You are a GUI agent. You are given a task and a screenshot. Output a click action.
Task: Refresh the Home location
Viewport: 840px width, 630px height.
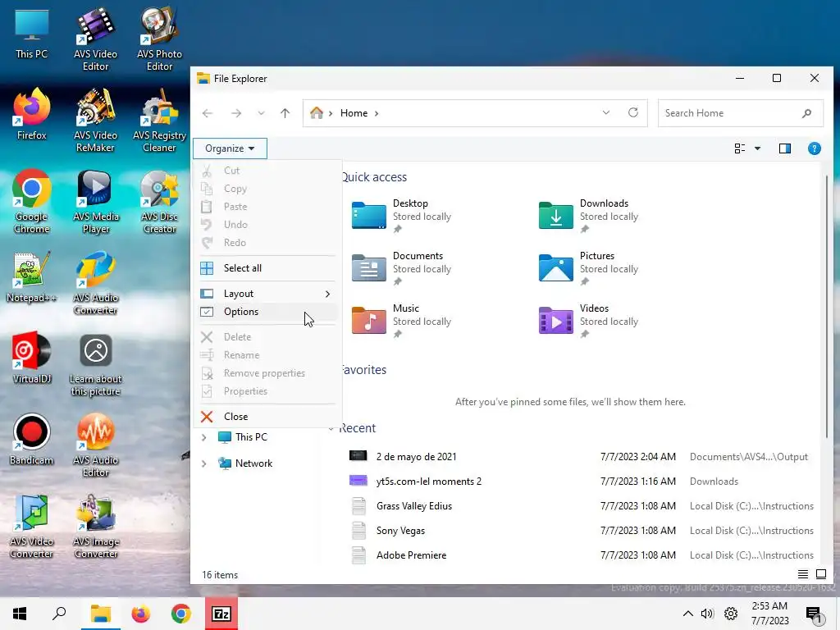[632, 112]
